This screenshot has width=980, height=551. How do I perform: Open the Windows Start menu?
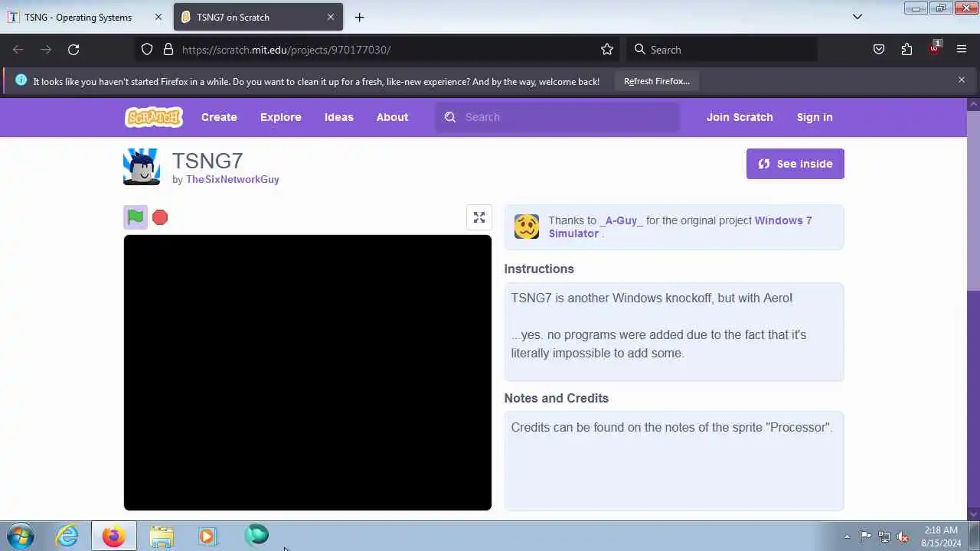[x=21, y=536]
